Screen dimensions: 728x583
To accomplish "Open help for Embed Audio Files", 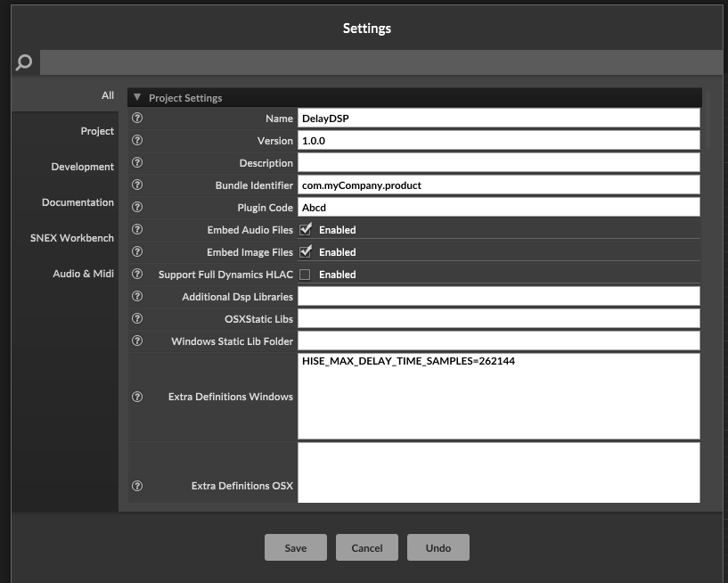I will 137,229.
